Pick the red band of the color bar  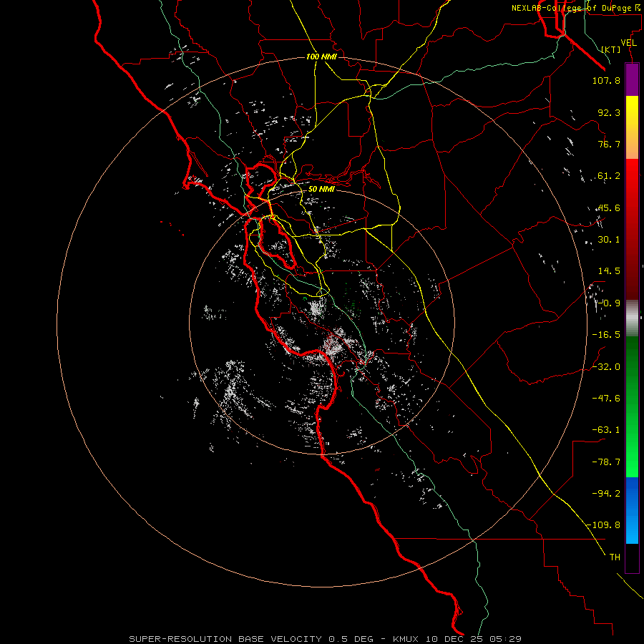click(632, 229)
